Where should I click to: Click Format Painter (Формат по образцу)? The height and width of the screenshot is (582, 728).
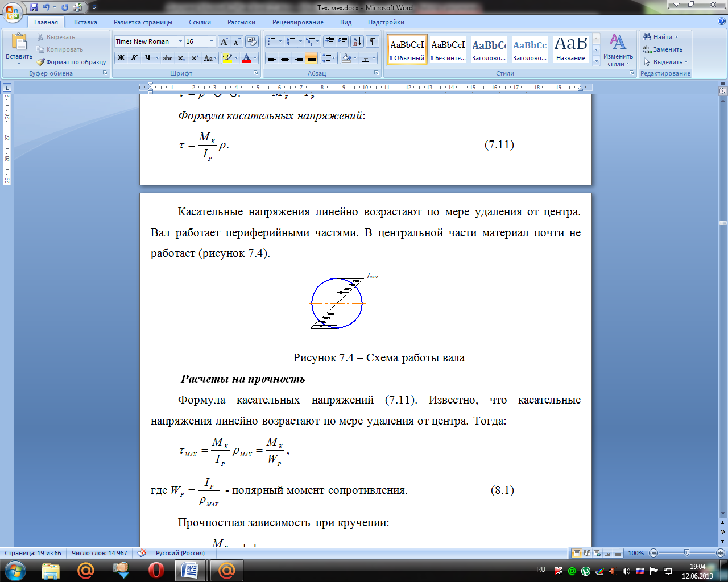click(71, 62)
